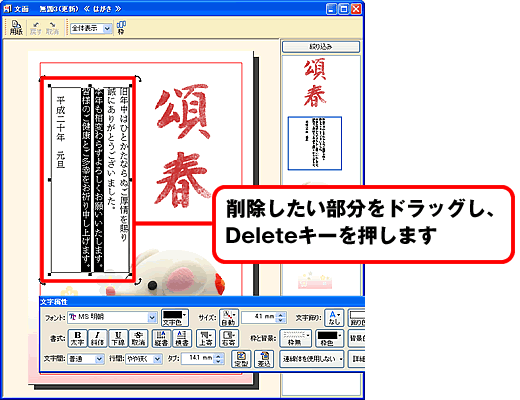
Task: Click the 用紙 (paper) toolbar icon
Action: point(16,27)
